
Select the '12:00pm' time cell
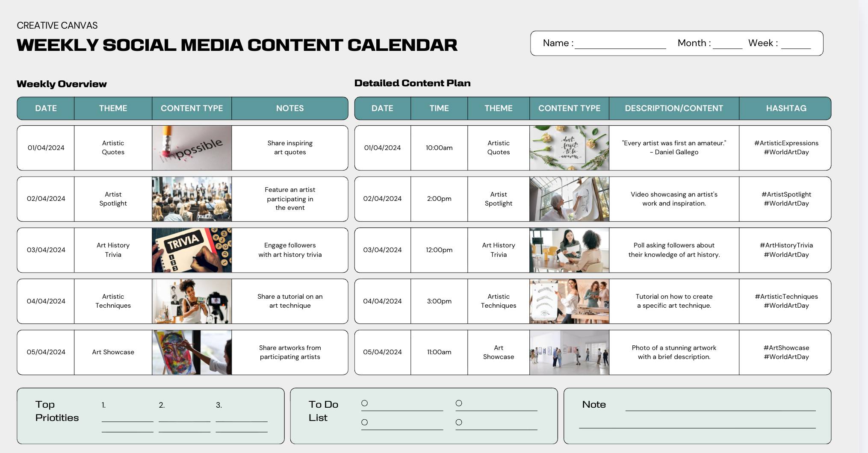pos(439,250)
